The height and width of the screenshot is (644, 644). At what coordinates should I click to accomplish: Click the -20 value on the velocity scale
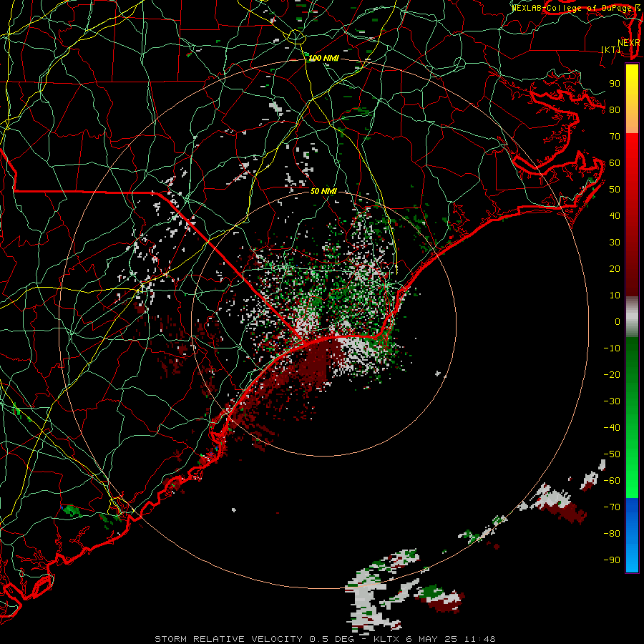(612, 374)
